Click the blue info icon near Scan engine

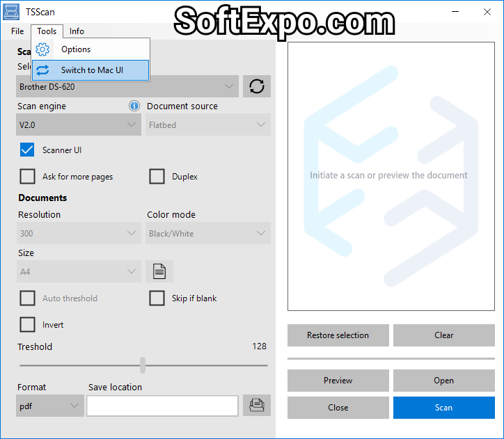coord(134,106)
